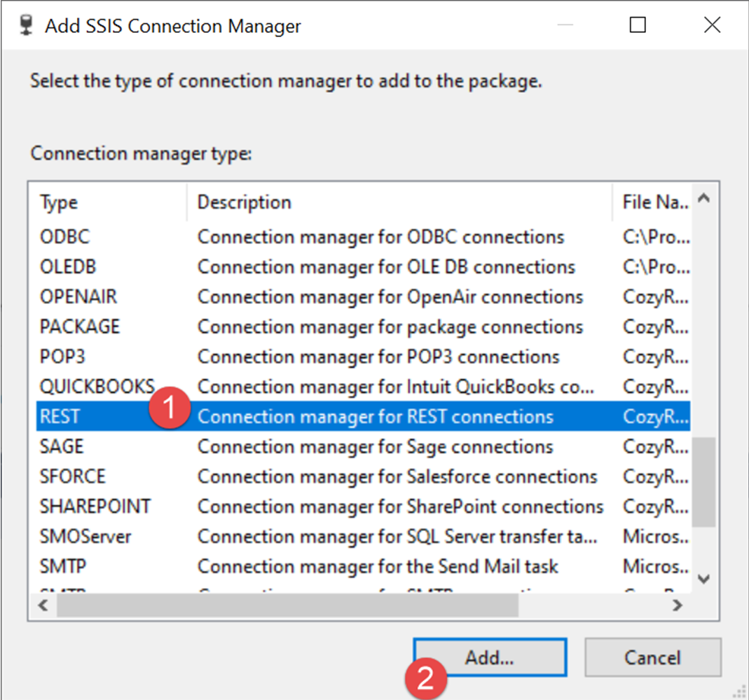Select the OPENAIR connection type
Viewport: 749px width, 700px height.
[x=78, y=297]
